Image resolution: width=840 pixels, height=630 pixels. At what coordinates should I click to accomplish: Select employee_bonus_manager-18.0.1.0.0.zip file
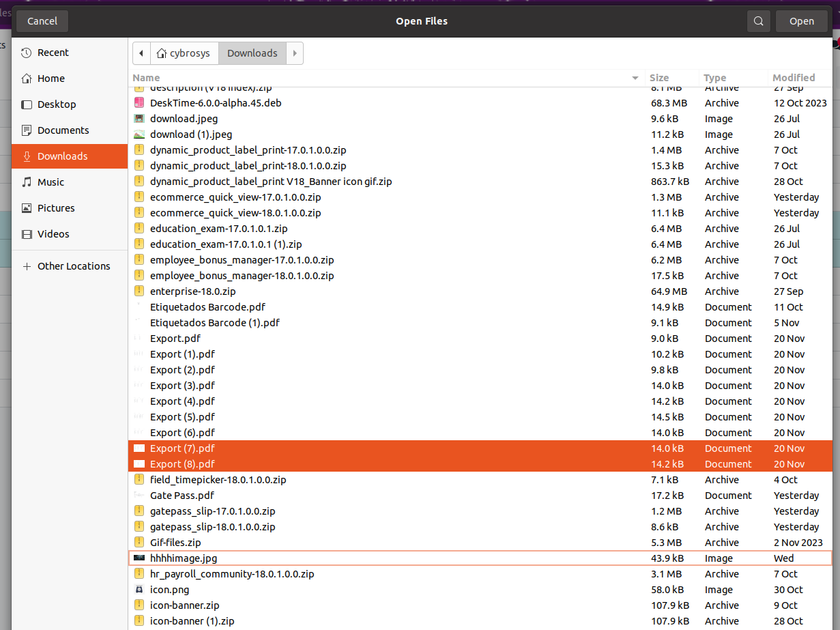[242, 276]
